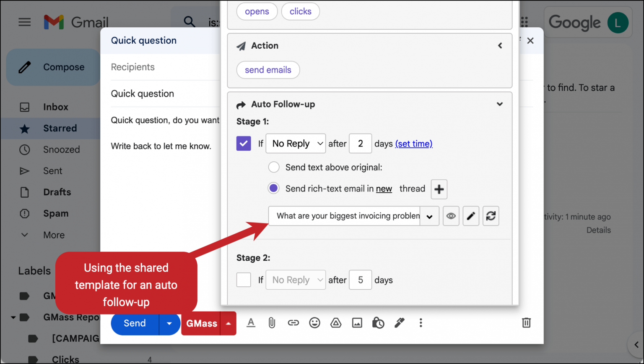Uncheck the Stage 1 No Reply condition
644x364 pixels.
pos(244,143)
